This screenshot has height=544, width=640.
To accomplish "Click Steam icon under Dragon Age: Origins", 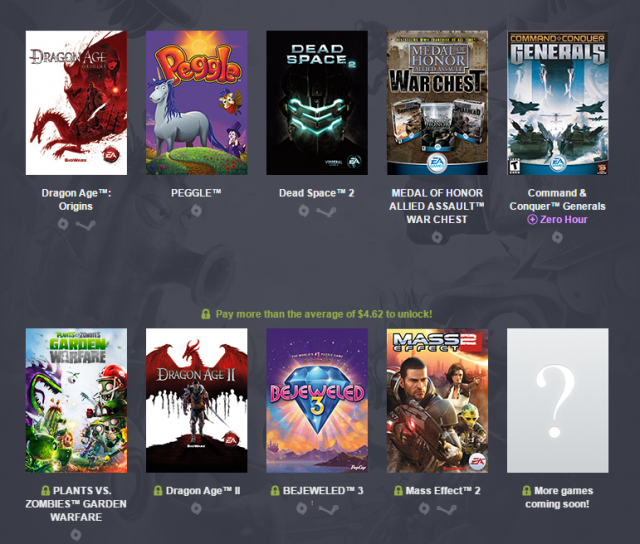I will coord(86,224).
